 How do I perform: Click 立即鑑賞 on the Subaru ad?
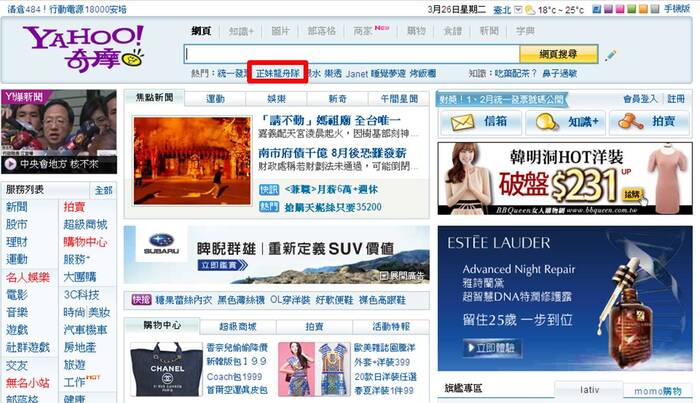[222, 265]
